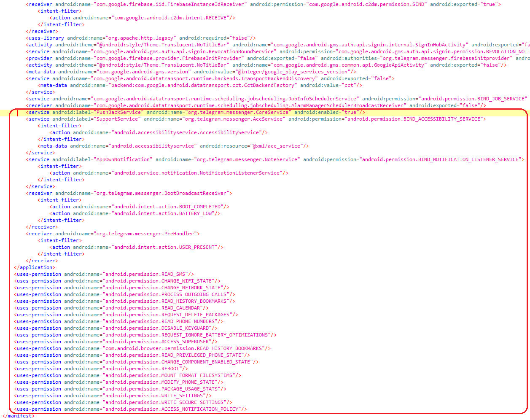
Task: Place cursor on org.telegram.messenger.NoteService
Action: 247,159
